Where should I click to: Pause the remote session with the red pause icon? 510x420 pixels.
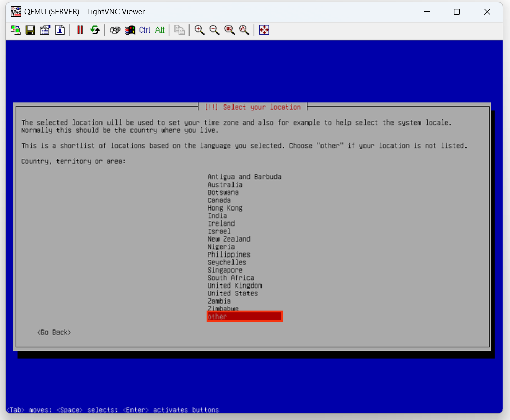pos(80,30)
